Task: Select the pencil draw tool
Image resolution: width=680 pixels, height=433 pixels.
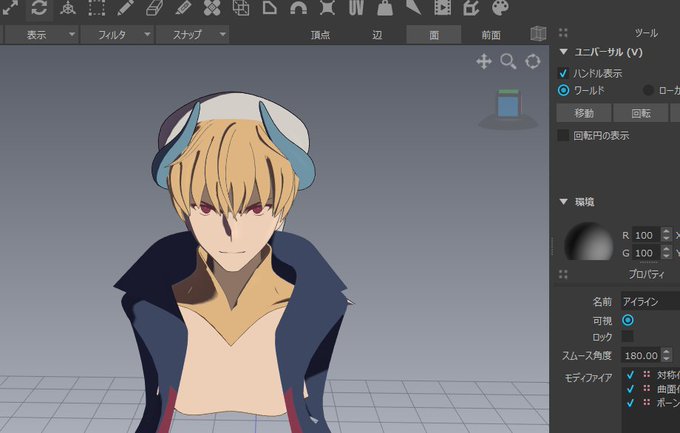Action: [x=126, y=8]
